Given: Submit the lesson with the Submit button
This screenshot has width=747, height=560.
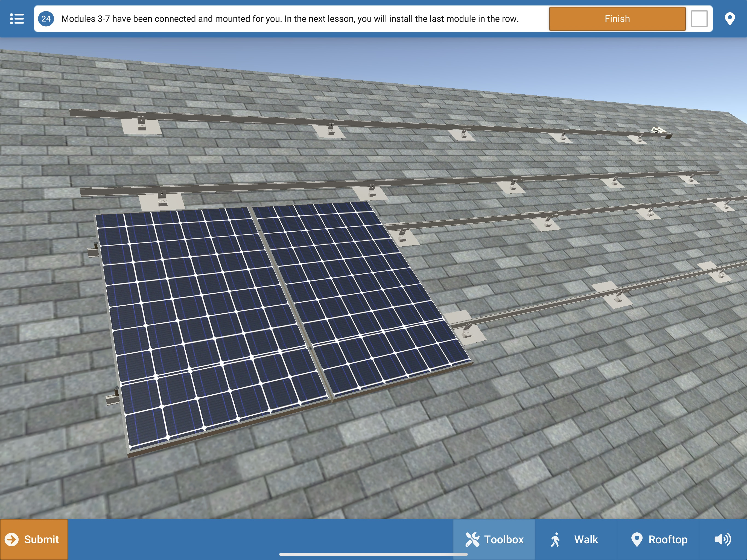Looking at the screenshot, I should coord(34,539).
